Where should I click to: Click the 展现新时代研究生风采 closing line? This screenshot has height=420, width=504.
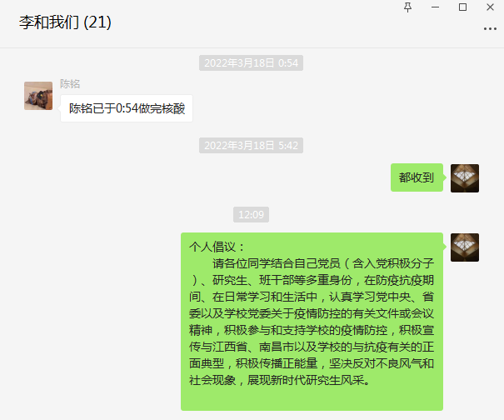[308, 380]
